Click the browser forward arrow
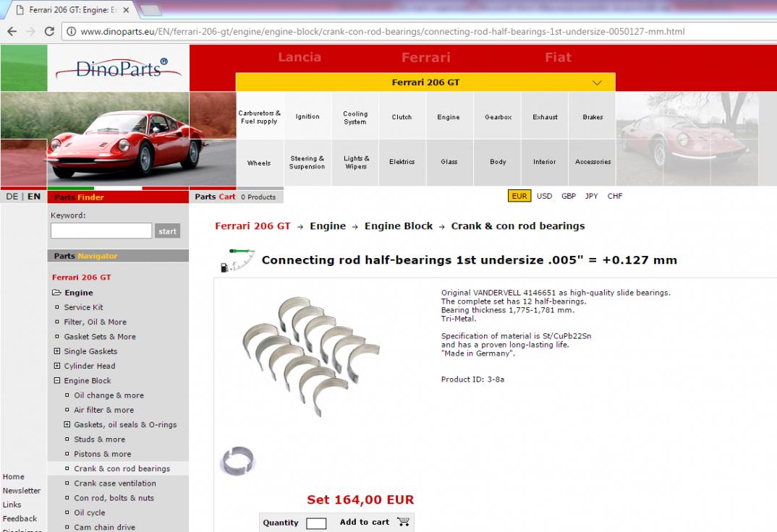Viewport: 777px width, 532px height. [30, 31]
